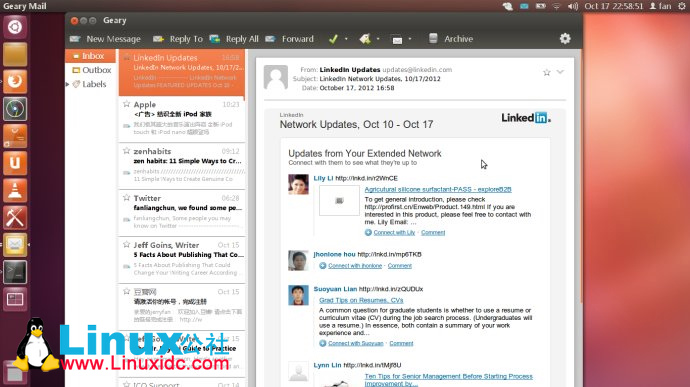The height and width of the screenshot is (387, 690).
Task: Launch Firefox from the launcher
Action: pos(15,81)
